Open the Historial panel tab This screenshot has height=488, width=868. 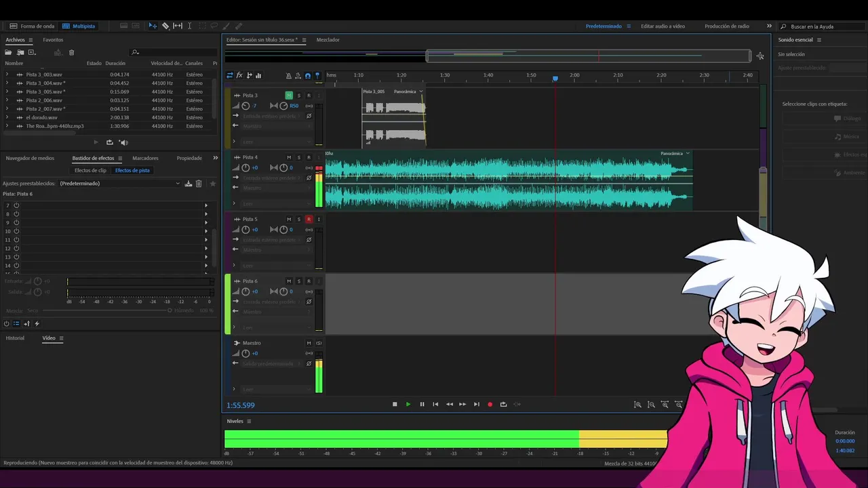15,338
